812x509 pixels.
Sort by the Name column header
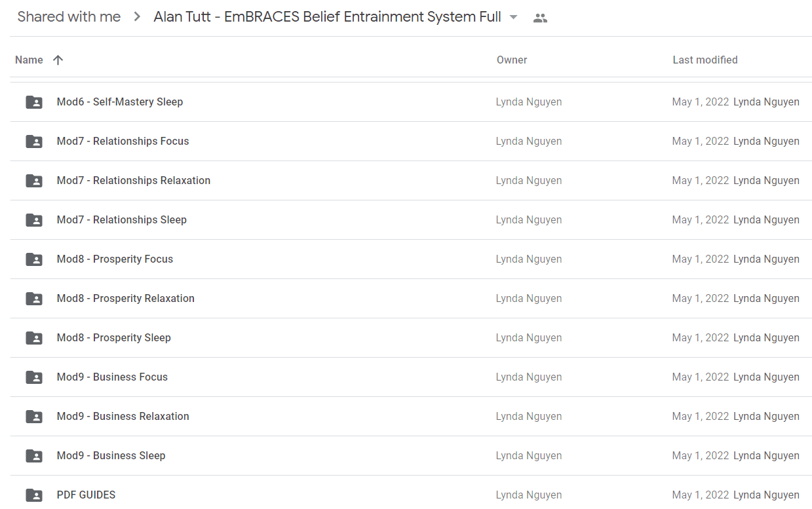(29, 60)
